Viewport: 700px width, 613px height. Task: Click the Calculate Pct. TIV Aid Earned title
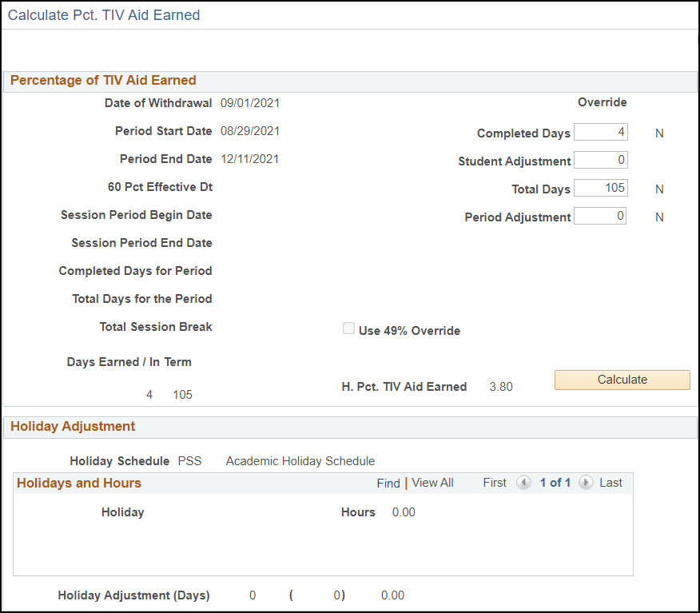click(104, 14)
